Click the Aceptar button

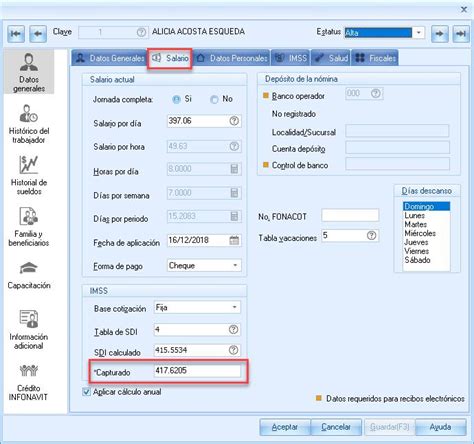pos(285,427)
